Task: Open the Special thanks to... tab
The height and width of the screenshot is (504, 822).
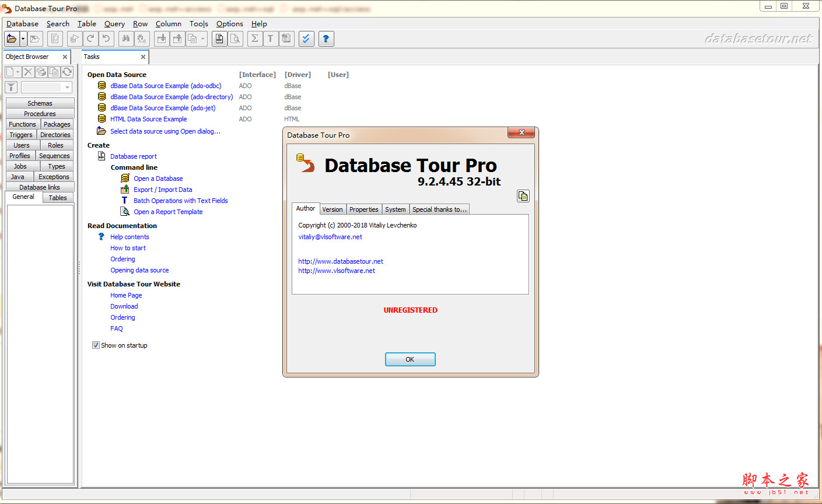Action: 439,209
